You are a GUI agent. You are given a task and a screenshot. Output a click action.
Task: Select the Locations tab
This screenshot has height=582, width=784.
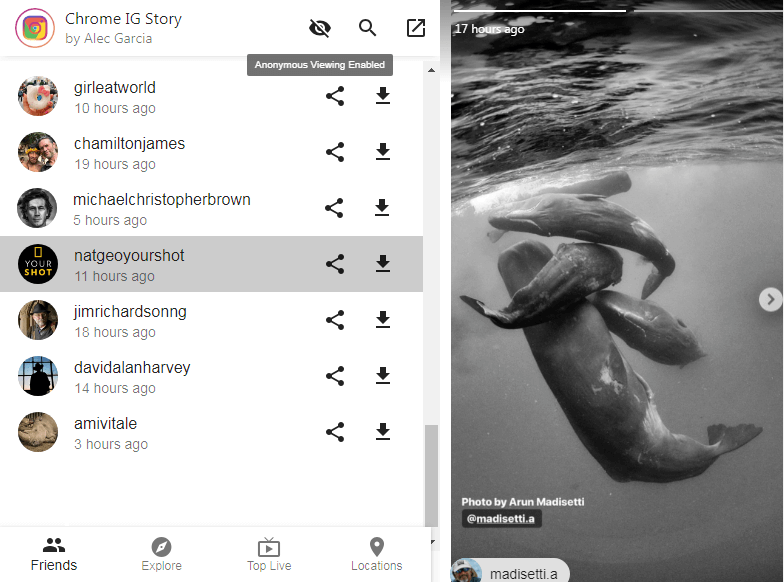376,554
